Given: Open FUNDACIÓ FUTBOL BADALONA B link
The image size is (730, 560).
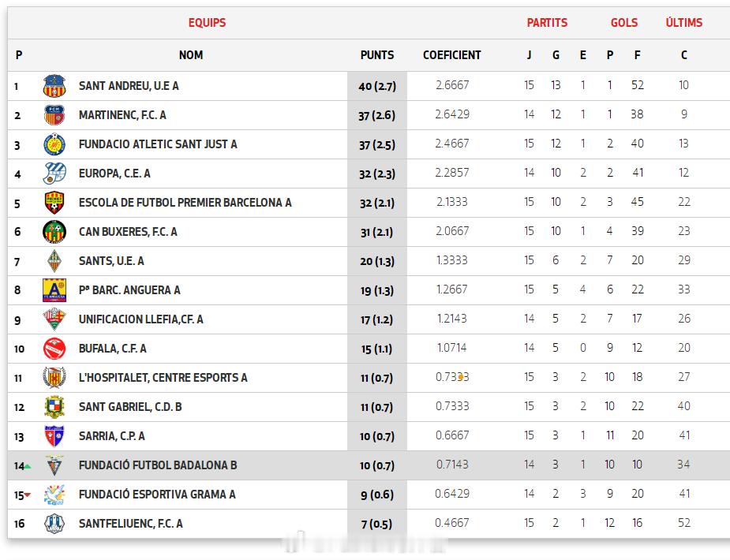Looking at the screenshot, I should point(158,465).
